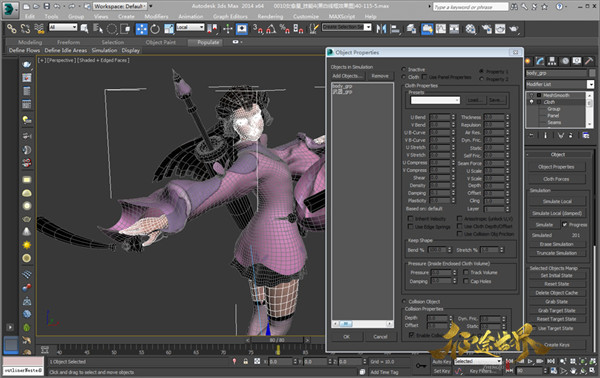Open the Presets dropdown

pos(435,100)
